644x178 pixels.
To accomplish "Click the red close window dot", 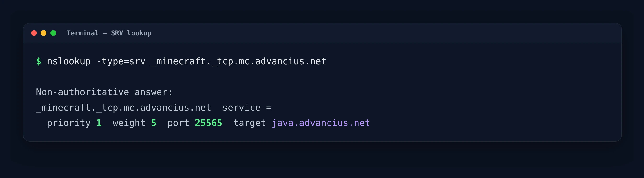I will point(34,33).
